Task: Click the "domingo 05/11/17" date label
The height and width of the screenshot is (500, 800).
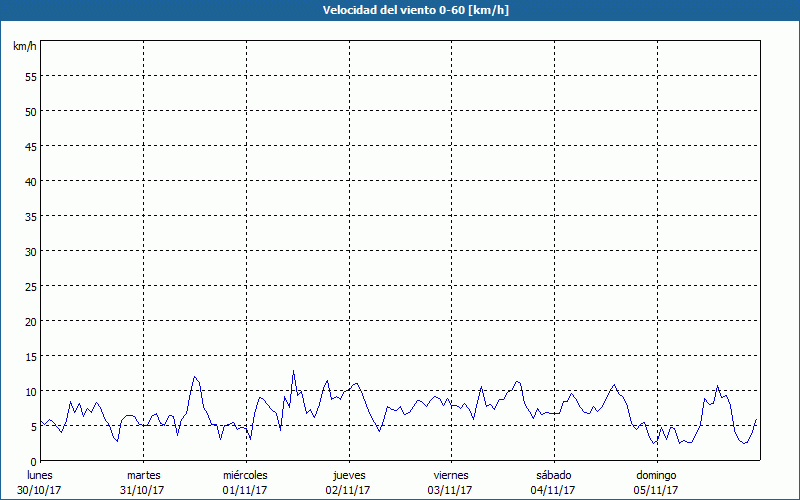Action: point(656,482)
